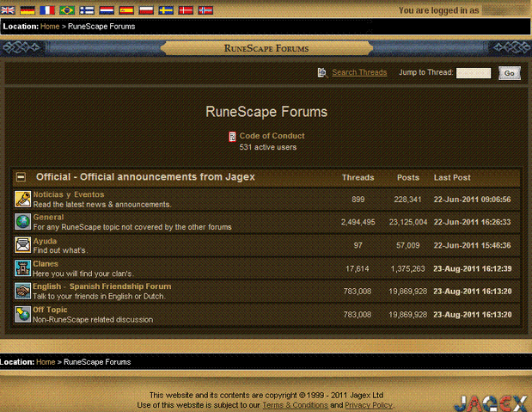
Task: Click the Go button
Action: point(510,73)
